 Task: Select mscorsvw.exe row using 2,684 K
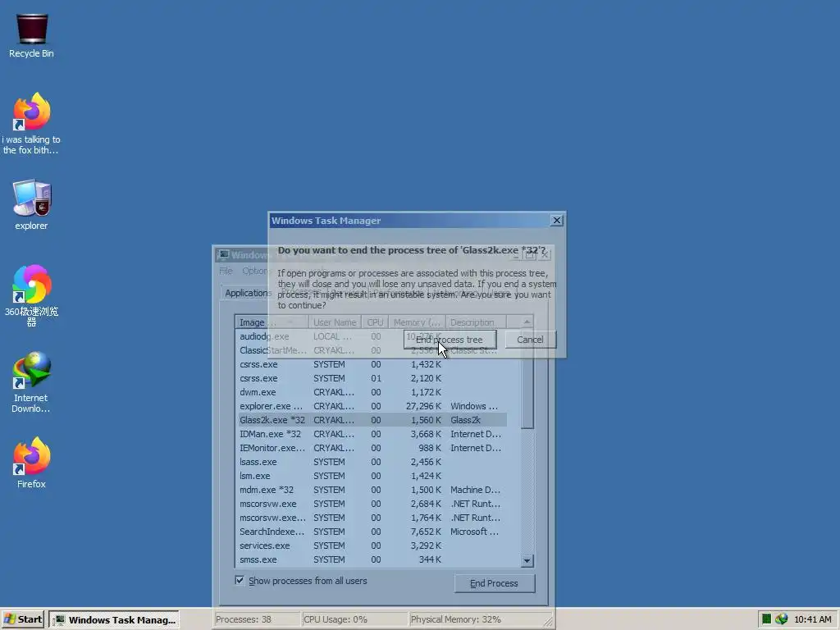coord(372,504)
